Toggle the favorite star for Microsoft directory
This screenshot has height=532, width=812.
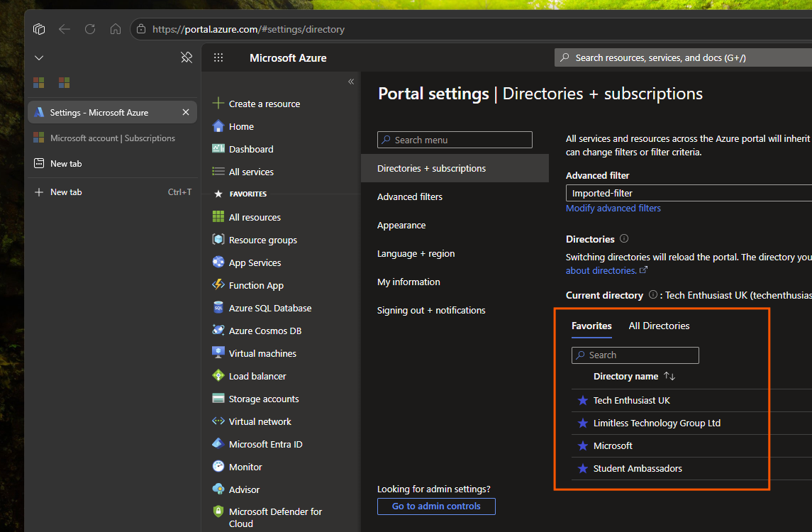[583, 445]
